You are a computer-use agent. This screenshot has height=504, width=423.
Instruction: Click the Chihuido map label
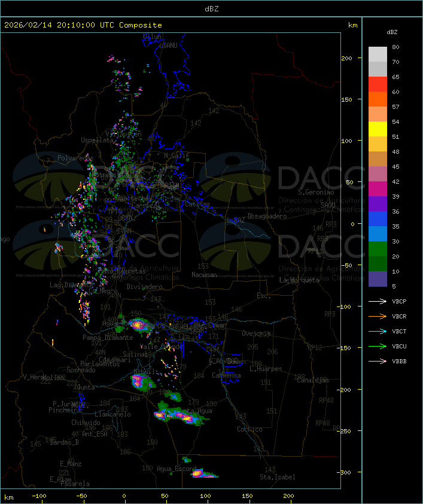[x=86, y=423]
